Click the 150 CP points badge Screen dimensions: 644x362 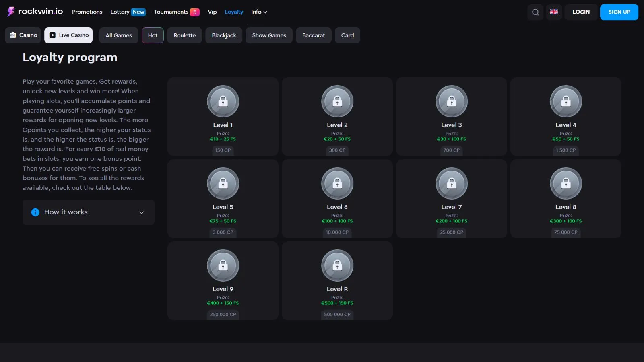tap(223, 150)
